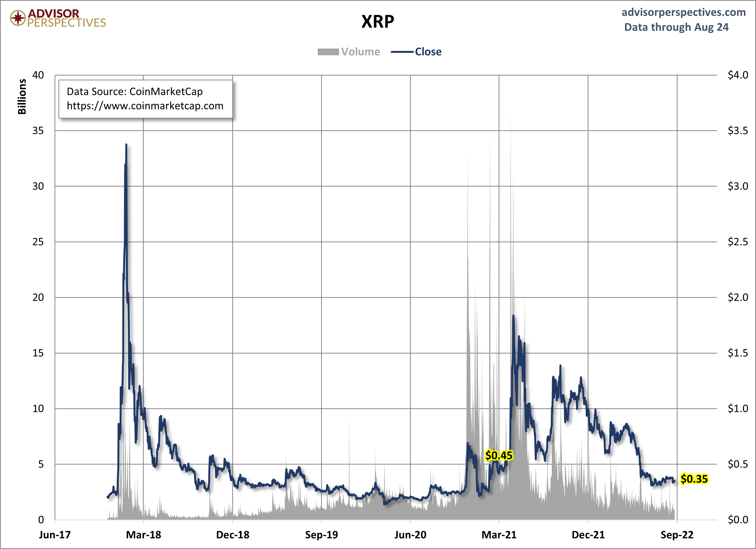Click the Close line peak right of $0.45 label
Viewport: 756px width, 549px height.
513,316
